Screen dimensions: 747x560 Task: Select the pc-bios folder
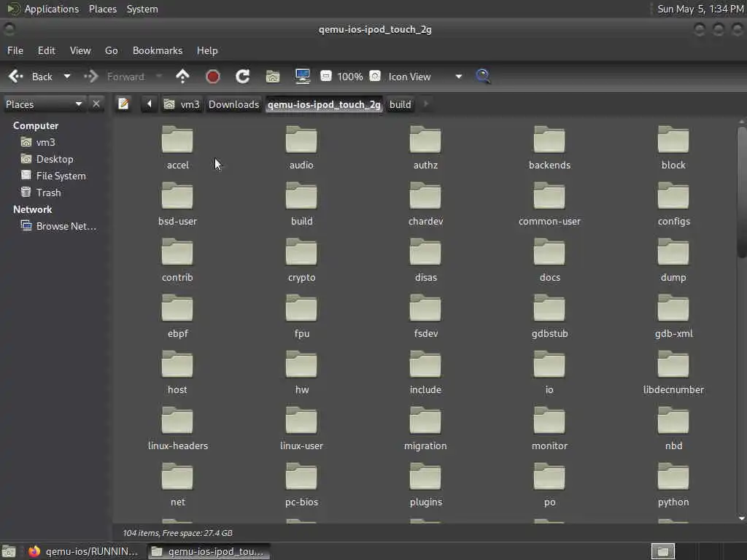point(301,485)
